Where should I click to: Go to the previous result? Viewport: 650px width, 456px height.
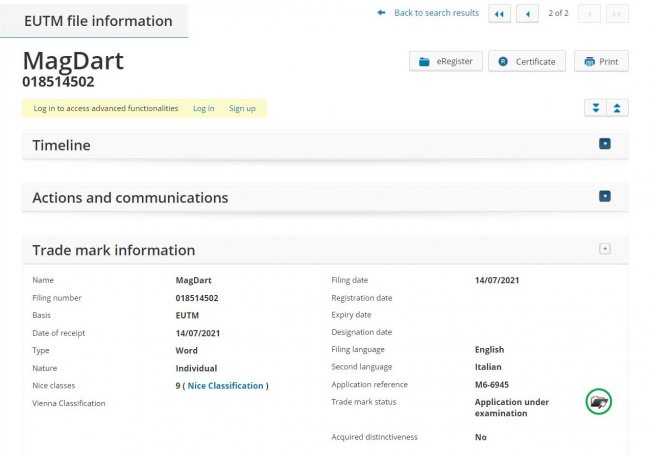[x=526, y=13]
